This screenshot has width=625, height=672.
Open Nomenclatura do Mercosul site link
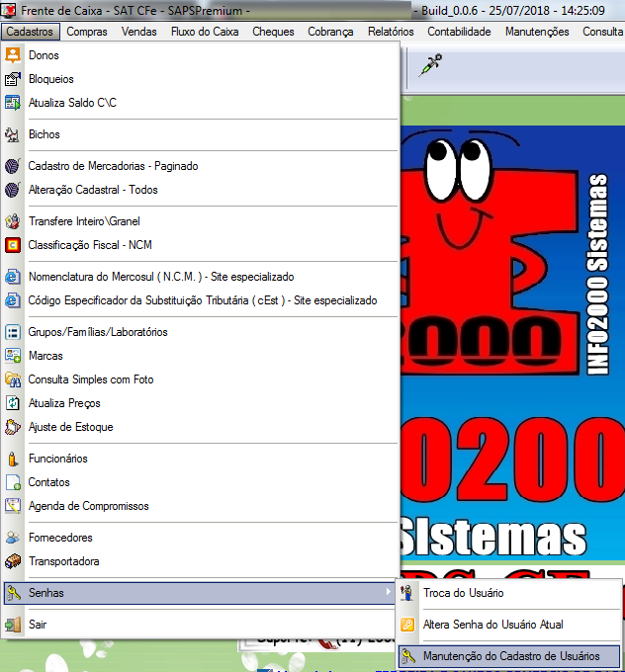click(x=160, y=277)
